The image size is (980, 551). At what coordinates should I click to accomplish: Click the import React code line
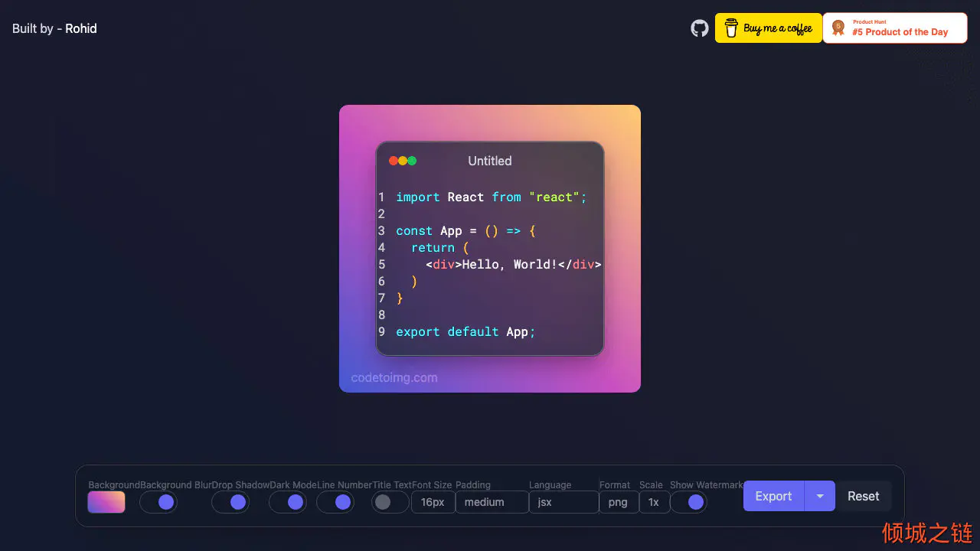[491, 197]
